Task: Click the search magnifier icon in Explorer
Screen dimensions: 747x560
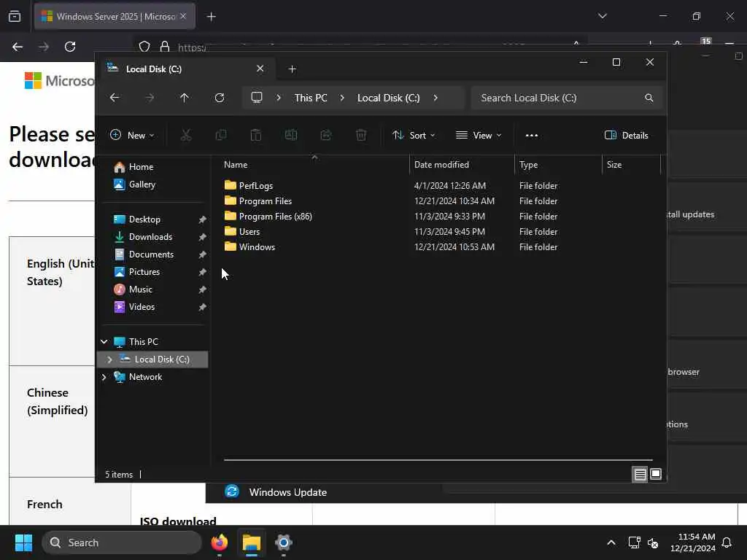Action: (649, 98)
